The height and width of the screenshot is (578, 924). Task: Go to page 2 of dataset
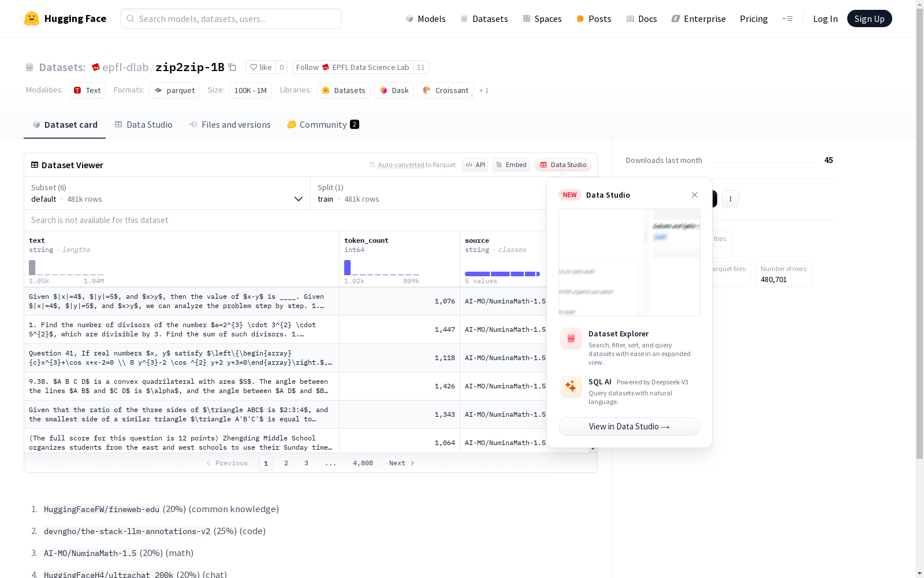[286, 463]
